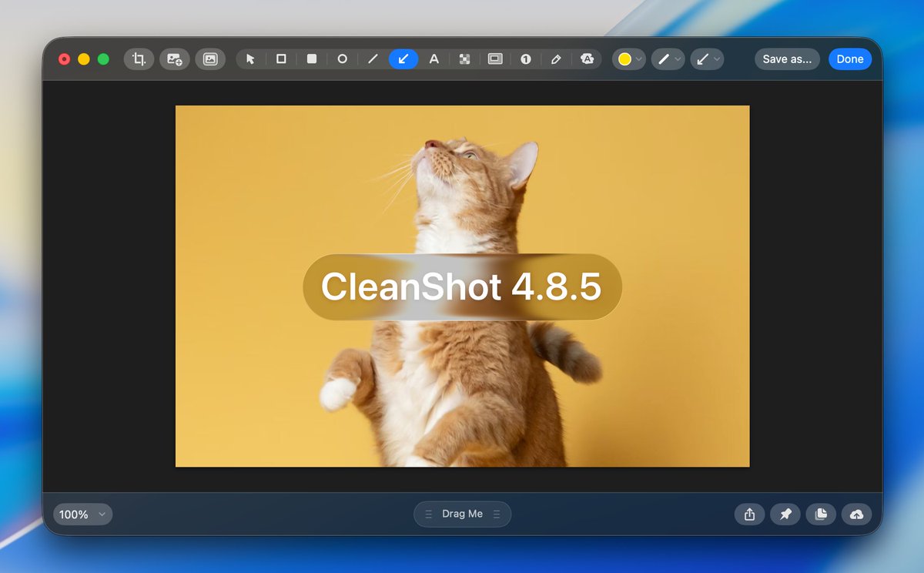The height and width of the screenshot is (573, 924).
Task: Select the filled rectangle tool
Action: [x=312, y=59]
